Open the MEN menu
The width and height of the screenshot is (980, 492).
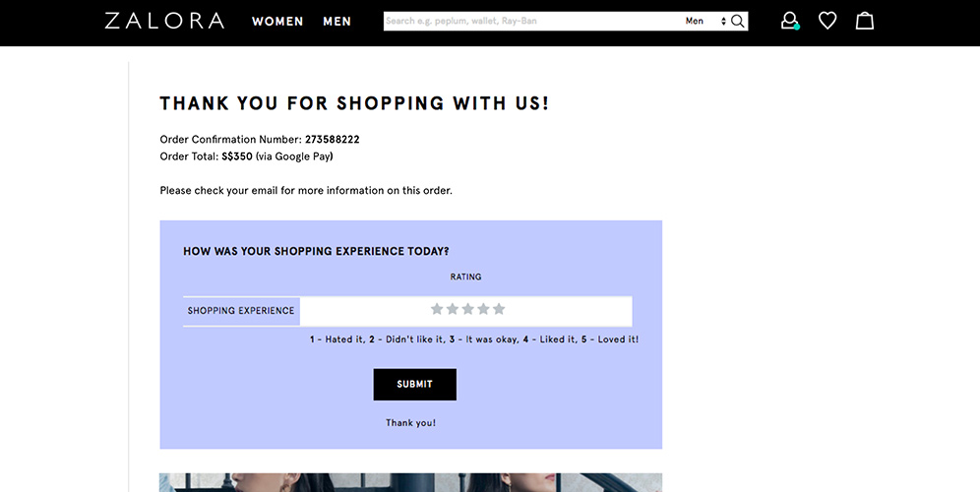tap(337, 22)
